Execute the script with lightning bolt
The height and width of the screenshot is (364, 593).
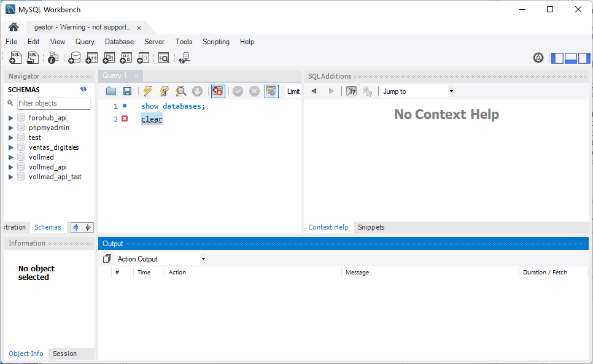pyautogui.click(x=148, y=91)
